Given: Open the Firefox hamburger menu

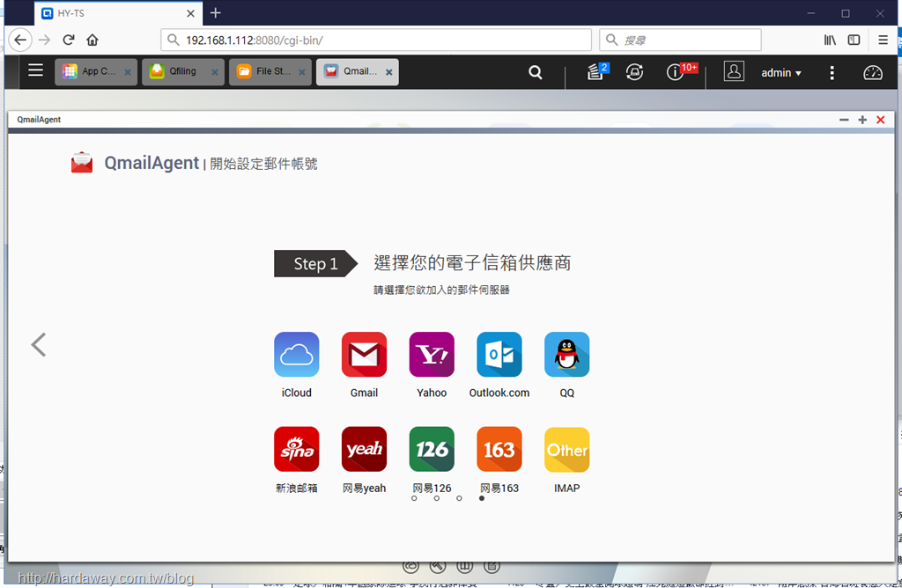Looking at the screenshot, I should pos(883,40).
